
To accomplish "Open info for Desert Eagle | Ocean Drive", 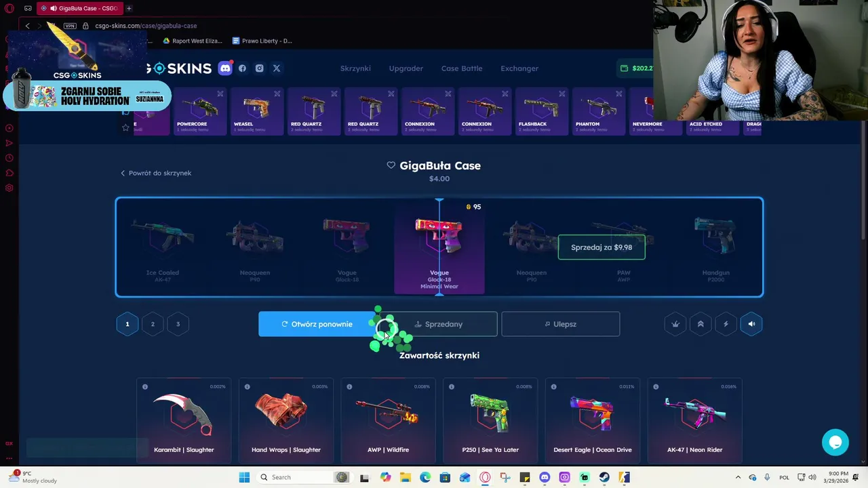I will [554, 387].
